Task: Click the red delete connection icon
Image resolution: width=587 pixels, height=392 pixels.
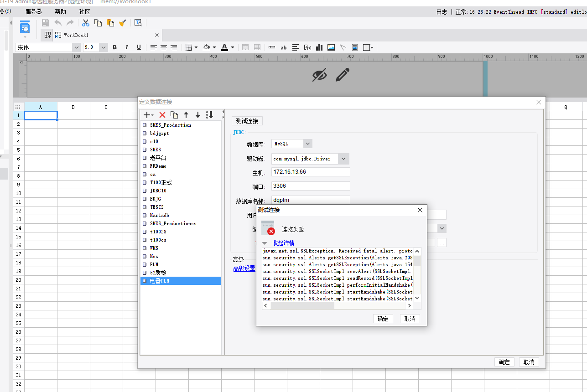Action: (x=162, y=115)
